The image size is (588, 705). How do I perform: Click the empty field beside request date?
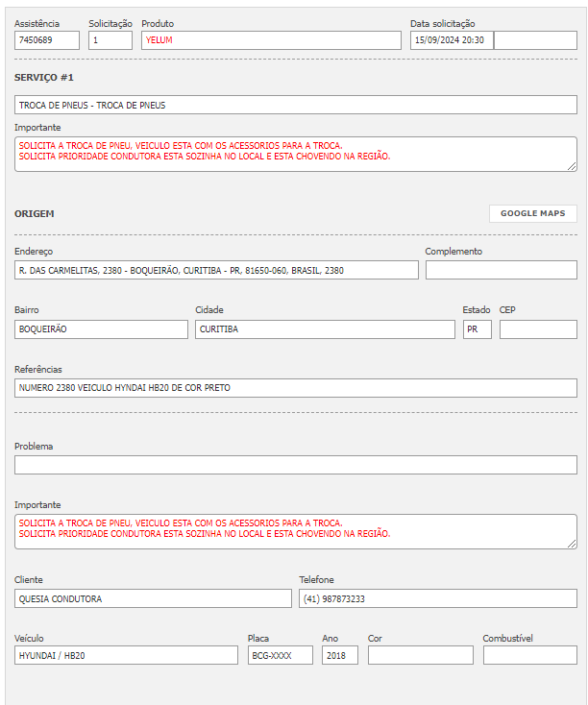tap(535, 40)
